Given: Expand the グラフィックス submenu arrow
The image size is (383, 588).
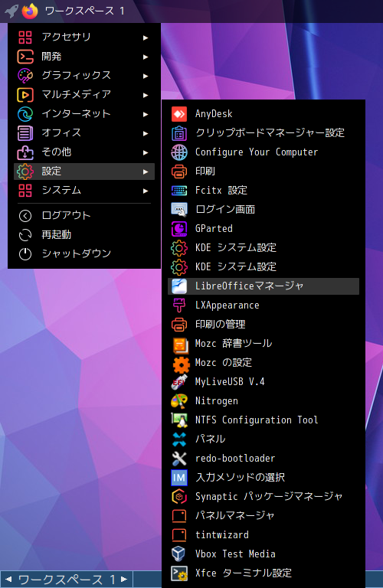Looking at the screenshot, I should (146, 76).
